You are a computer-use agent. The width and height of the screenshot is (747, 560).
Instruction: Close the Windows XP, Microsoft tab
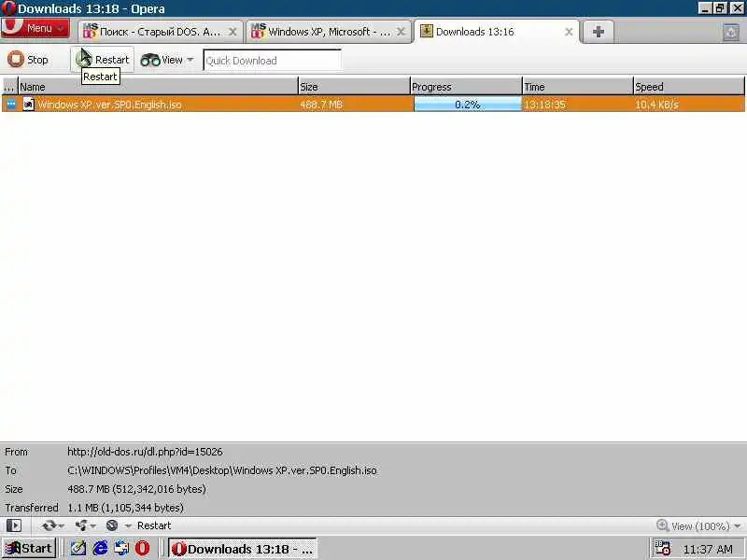click(x=402, y=32)
